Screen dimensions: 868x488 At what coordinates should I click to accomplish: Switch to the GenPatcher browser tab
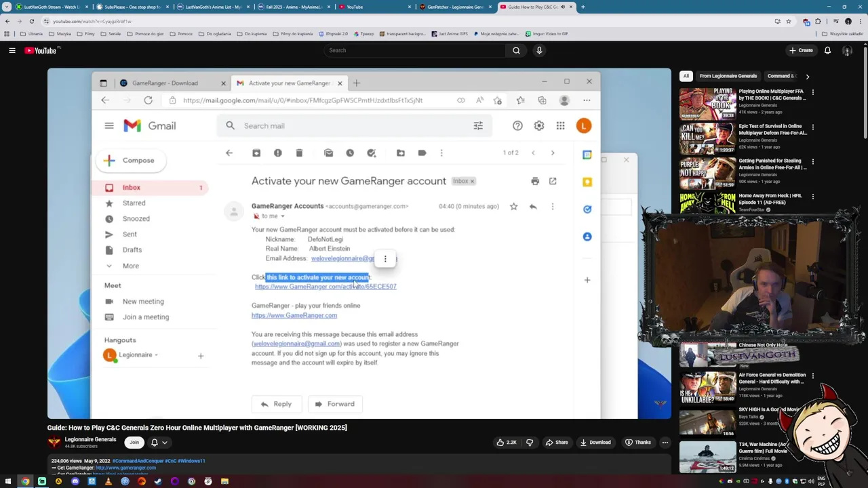pos(455,7)
